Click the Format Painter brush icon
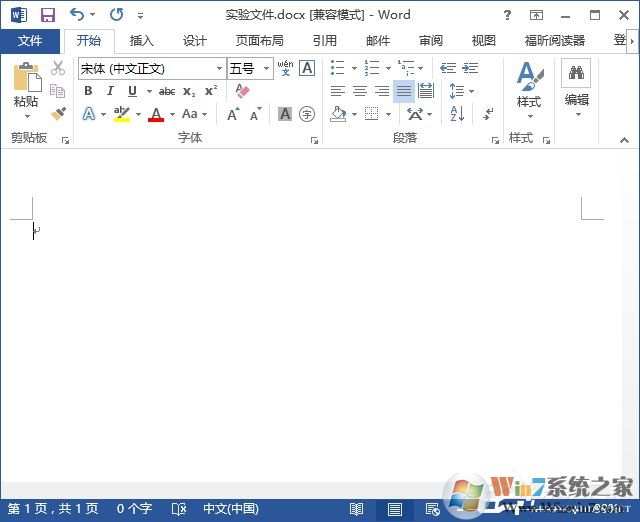 pyautogui.click(x=58, y=114)
